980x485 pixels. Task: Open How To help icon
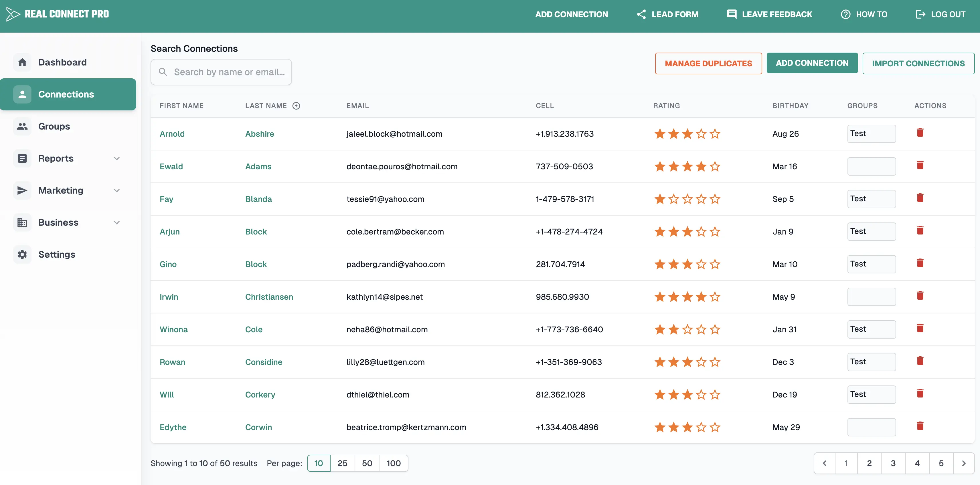845,15
